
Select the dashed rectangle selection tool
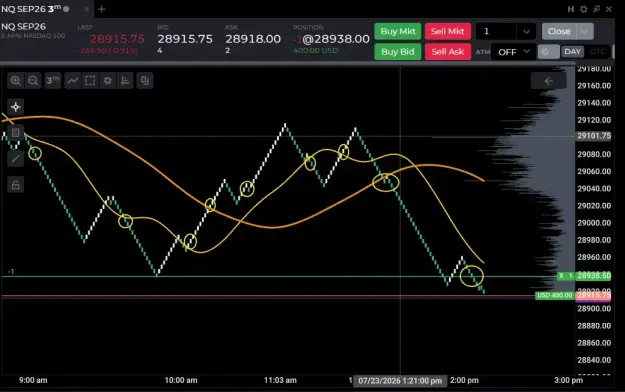pos(90,81)
